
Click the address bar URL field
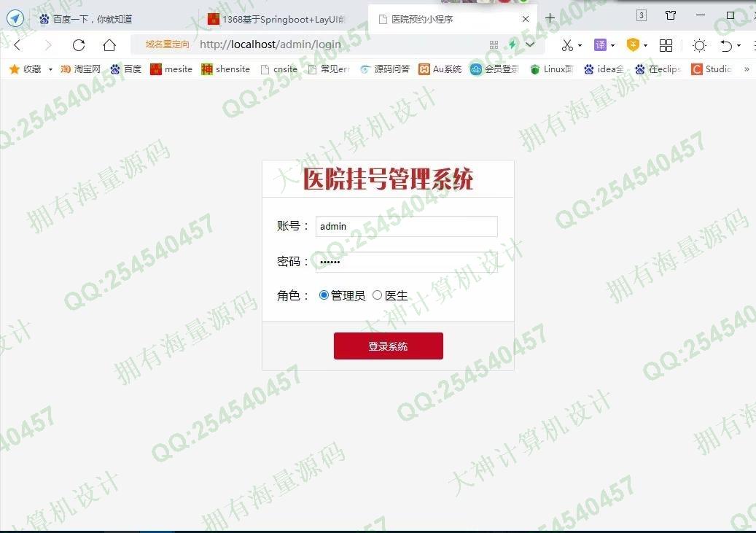coord(338,45)
